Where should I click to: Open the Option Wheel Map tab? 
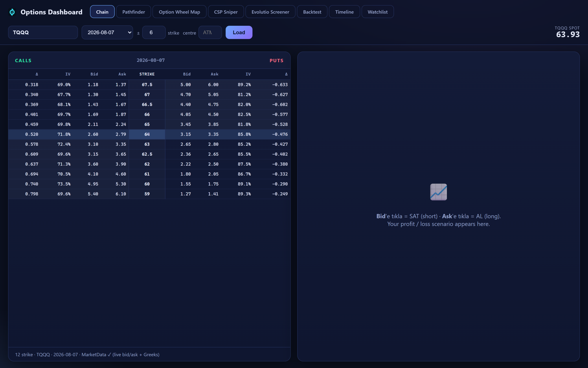[179, 12]
